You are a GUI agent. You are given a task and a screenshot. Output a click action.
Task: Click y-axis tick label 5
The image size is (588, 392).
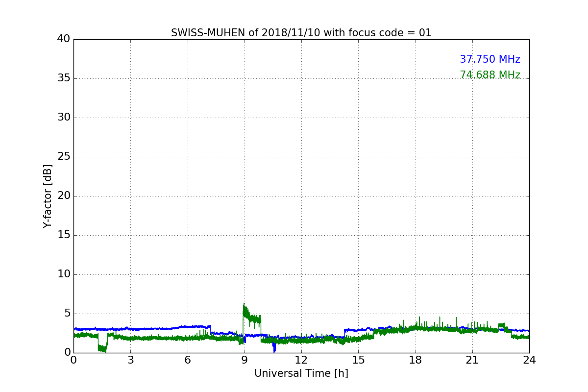[x=67, y=314]
